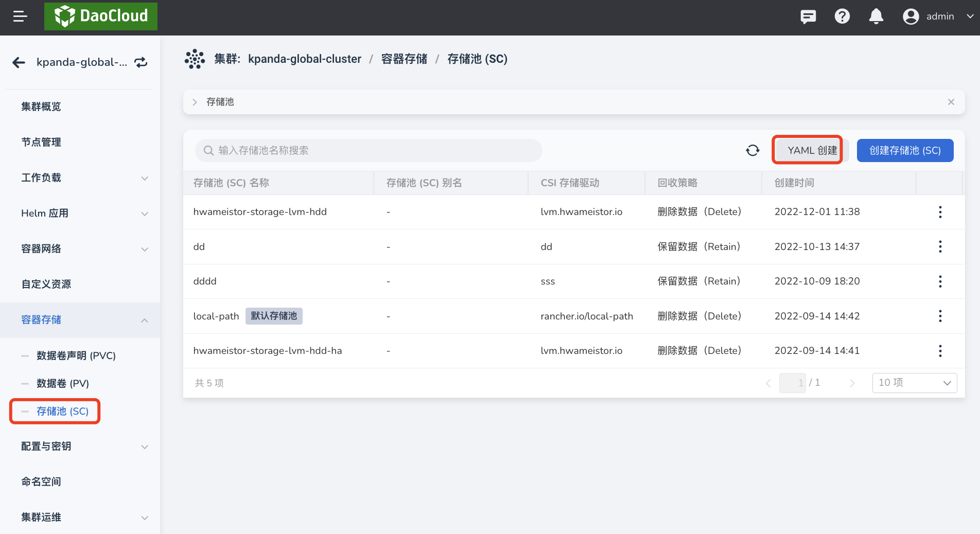
Task: Open 命名空间 in the sidebar
Action: tap(41, 482)
